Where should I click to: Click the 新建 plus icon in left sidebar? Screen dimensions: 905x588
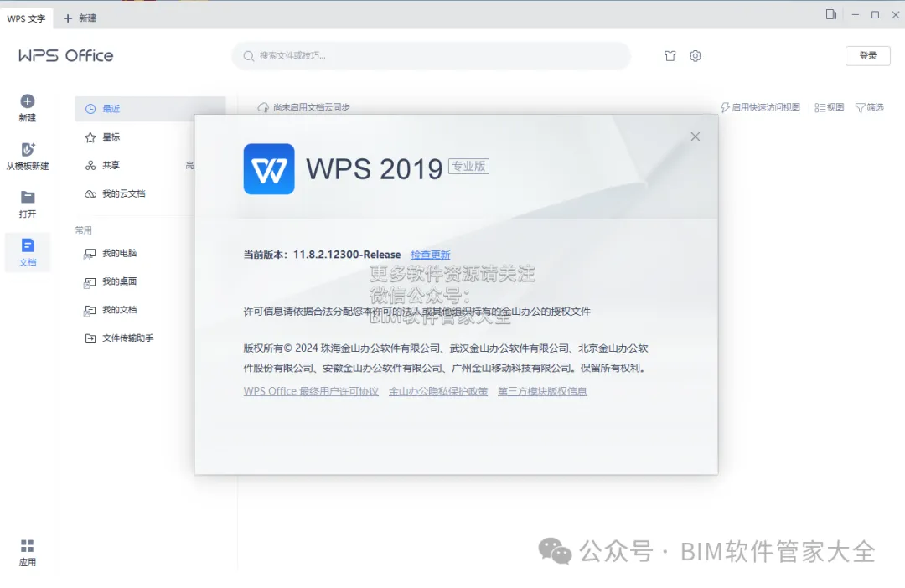[x=27, y=101]
